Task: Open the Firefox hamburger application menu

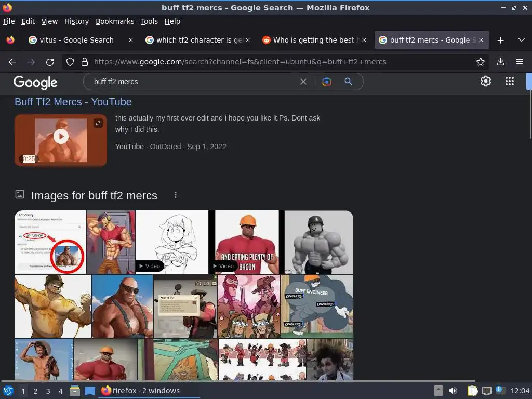Action: pos(520,62)
